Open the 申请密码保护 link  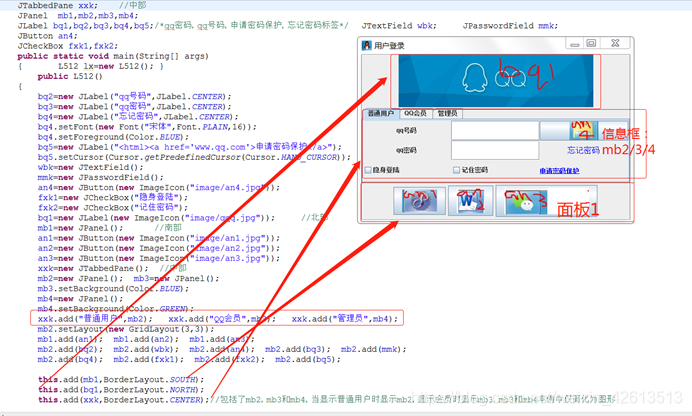pos(559,171)
